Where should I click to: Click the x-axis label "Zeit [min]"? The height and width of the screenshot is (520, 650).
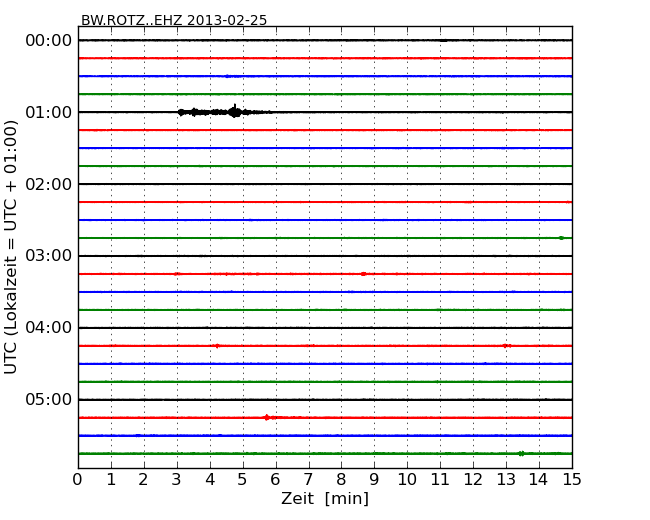325,498
